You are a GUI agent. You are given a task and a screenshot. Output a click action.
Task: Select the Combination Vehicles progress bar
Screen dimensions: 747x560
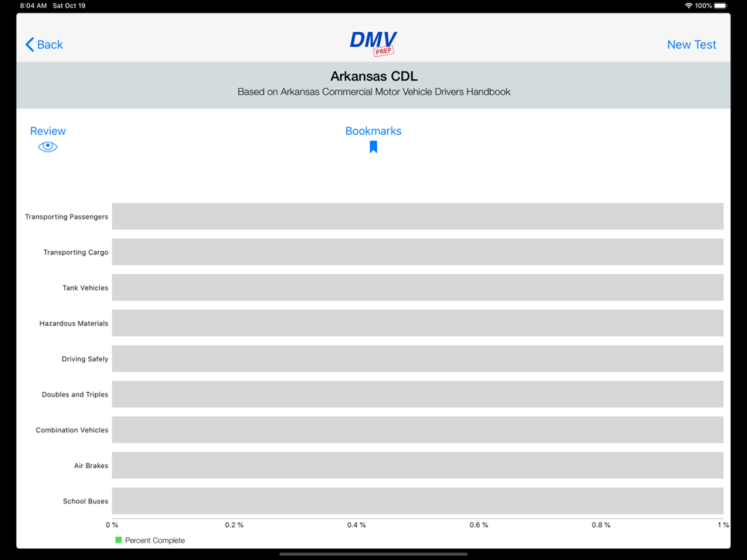click(x=418, y=429)
